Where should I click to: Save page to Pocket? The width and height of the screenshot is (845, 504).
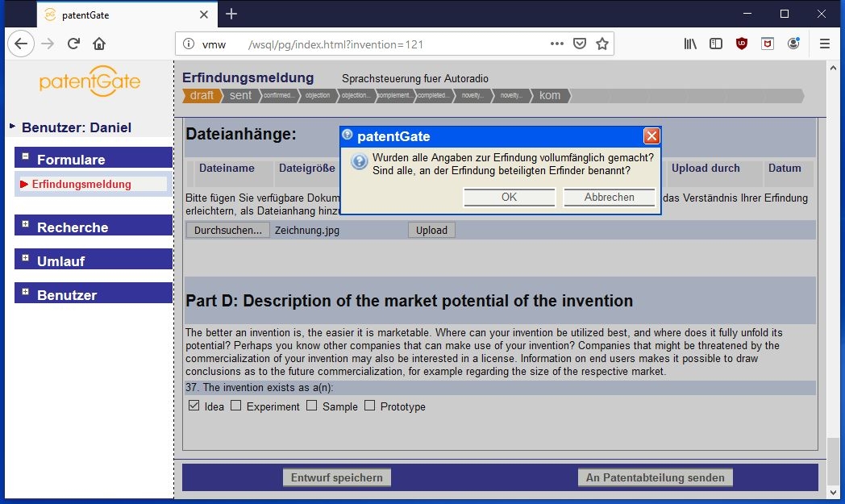coord(580,44)
